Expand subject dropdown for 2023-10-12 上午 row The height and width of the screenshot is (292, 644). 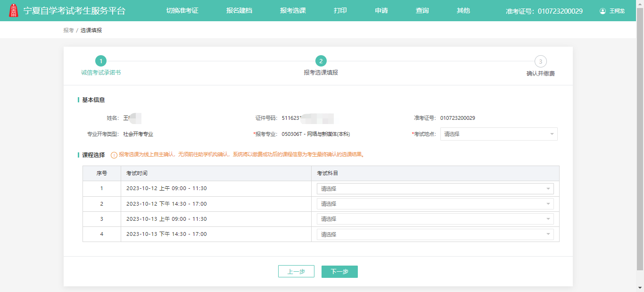point(435,189)
